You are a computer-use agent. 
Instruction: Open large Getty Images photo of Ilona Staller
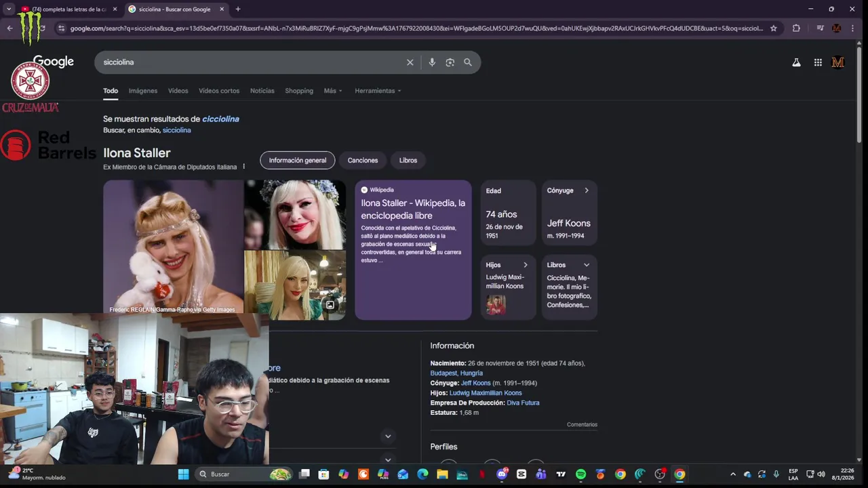coord(174,247)
